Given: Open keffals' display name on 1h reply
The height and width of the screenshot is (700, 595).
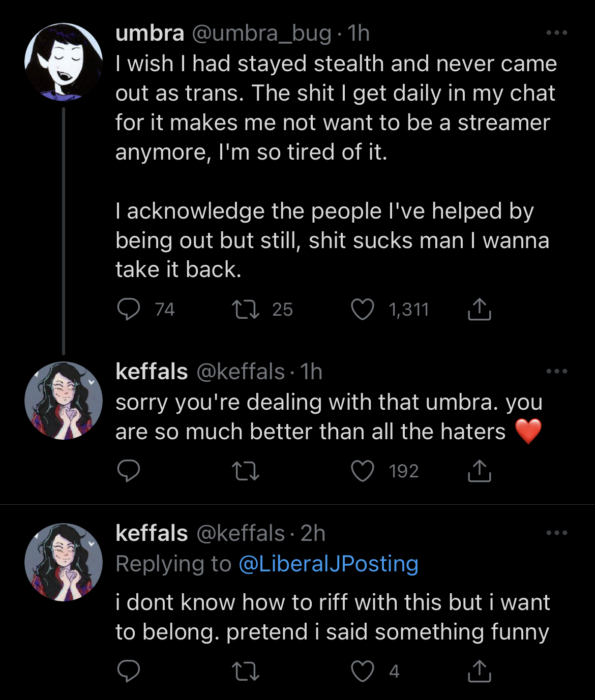Looking at the screenshot, I should [152, 372].
